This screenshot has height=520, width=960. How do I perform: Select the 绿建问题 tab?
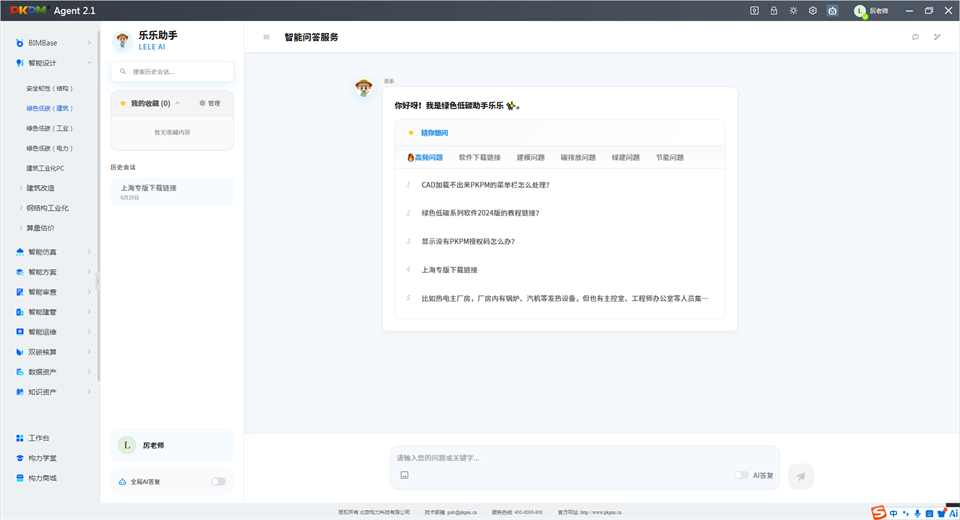[x=626, y=157]
